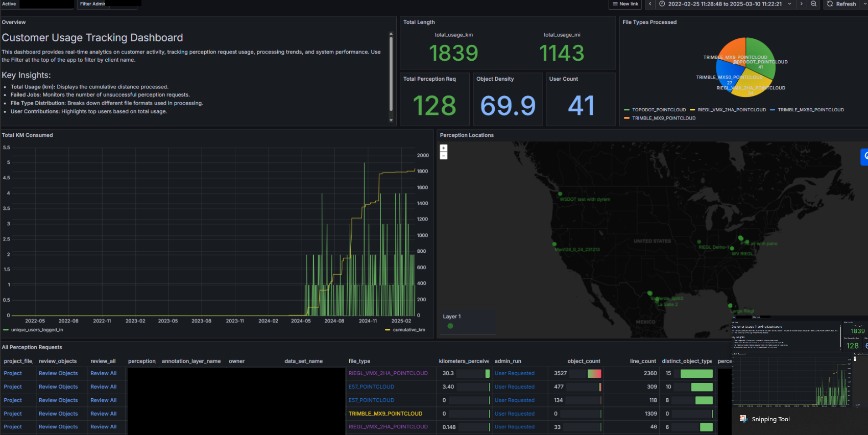Zoom out on the Perception Locations map
This screenshot has width=868, height=435.
click(444, 156)
